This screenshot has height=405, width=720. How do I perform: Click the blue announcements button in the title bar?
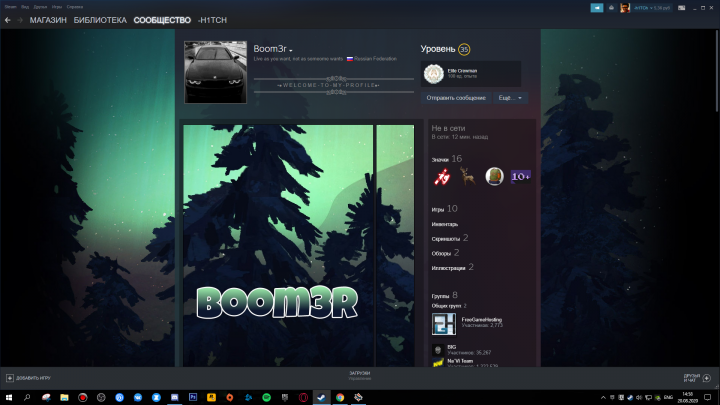(x=597, y=7)
